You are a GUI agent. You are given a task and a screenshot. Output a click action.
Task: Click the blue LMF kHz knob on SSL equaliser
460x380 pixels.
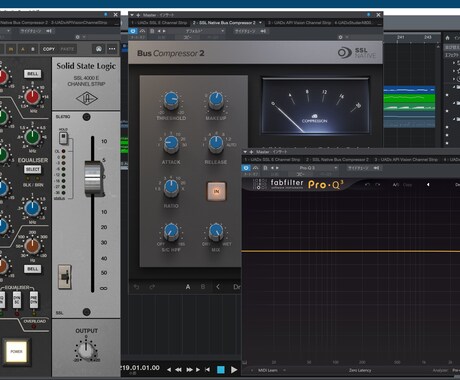[x=32, y=209]
